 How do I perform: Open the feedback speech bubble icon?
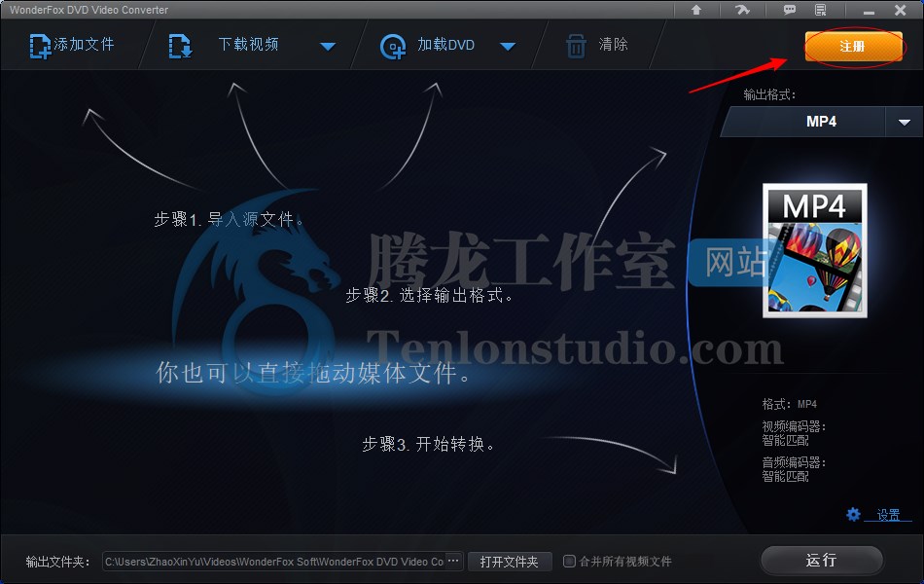[x=789, y=10]
